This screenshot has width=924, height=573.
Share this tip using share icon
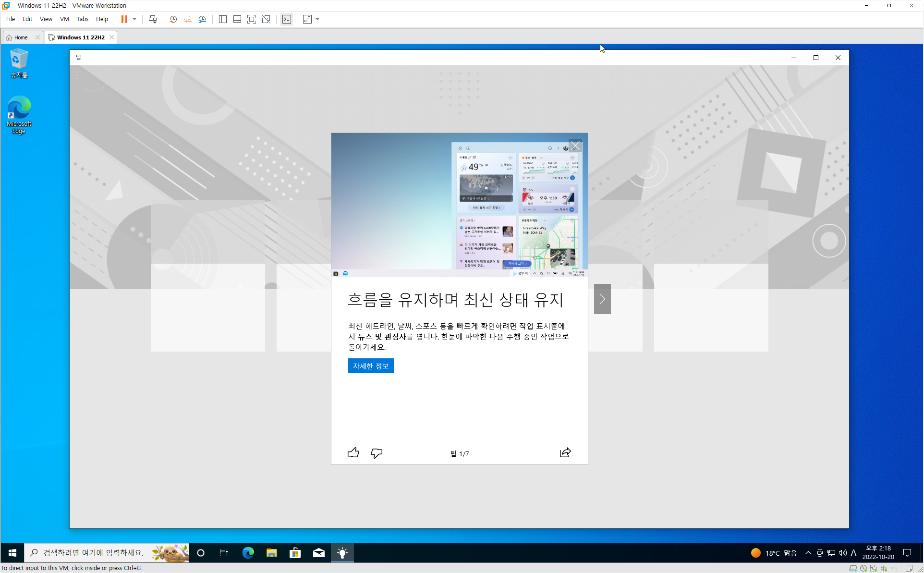565,452
